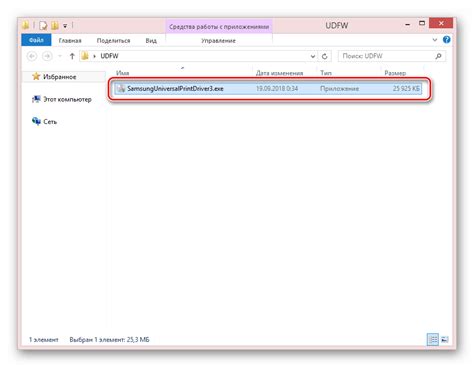Click the Сеть network icon

pos(36,121)
